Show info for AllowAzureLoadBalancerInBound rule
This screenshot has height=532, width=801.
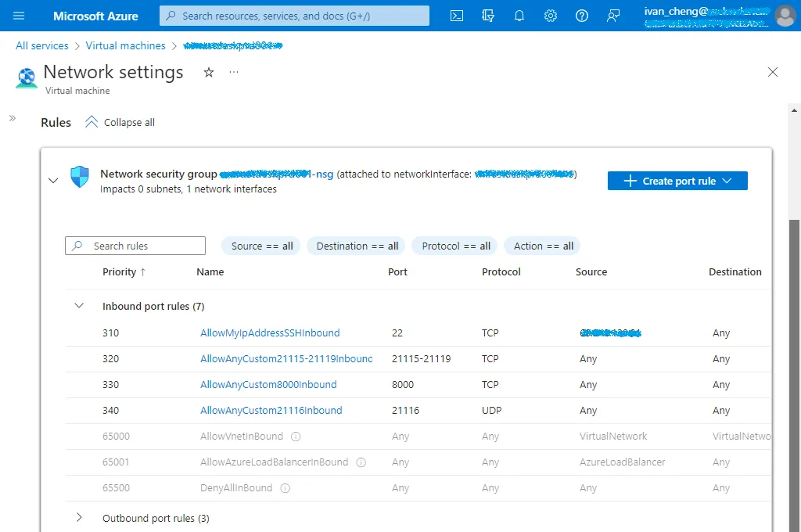point(361,462)
